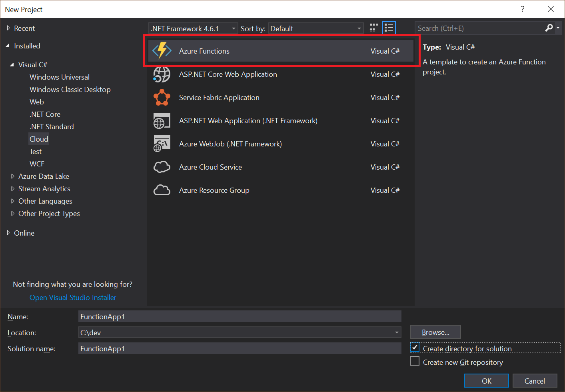565x392 pixels.
Task: Click the Service Fabric Application orange icon
Action: tap(162, 97)
